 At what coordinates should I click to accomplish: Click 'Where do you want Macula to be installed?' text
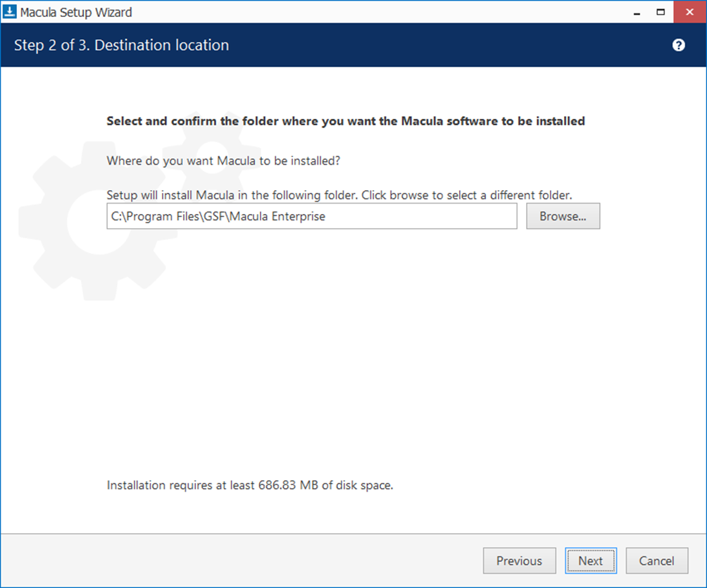point(223,161)
